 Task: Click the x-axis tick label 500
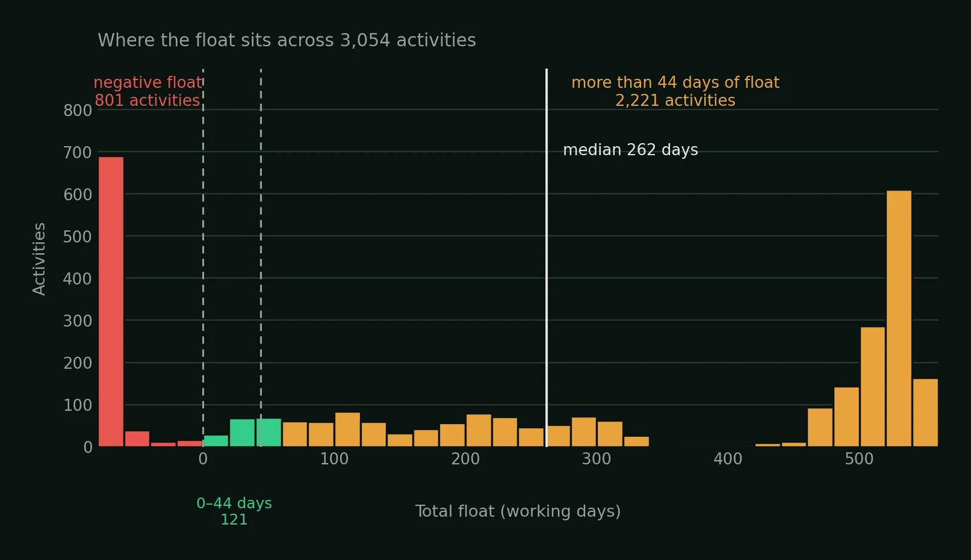(x=859, y=459)
